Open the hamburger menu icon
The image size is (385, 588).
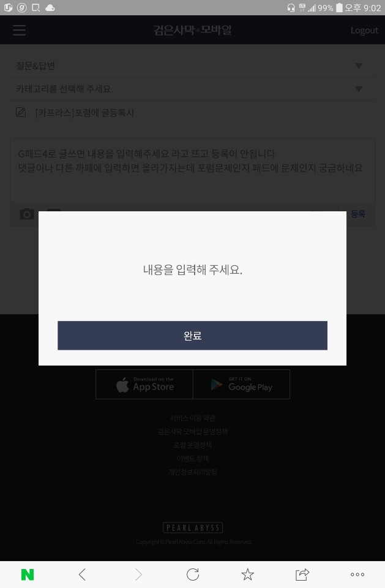(x=19, y=30)
